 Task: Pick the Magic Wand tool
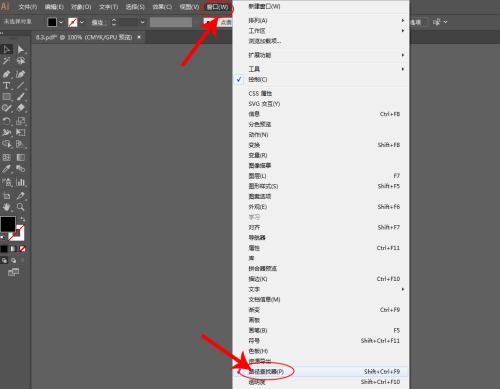click(x=6, y=61)
